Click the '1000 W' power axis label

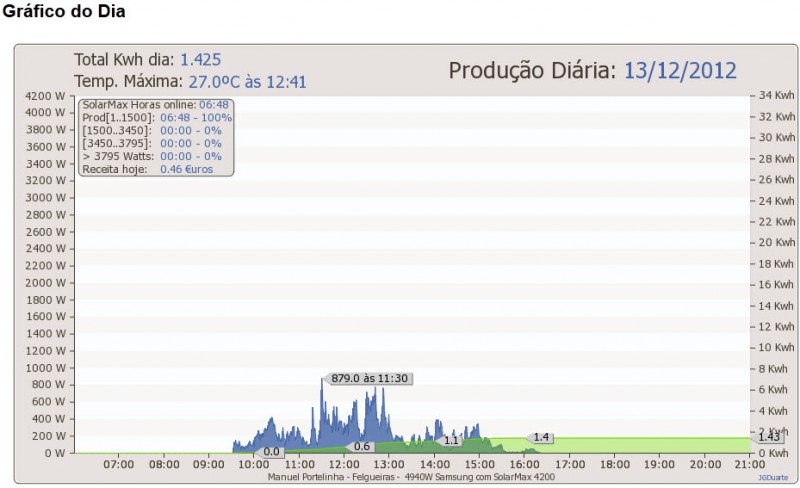45,368
